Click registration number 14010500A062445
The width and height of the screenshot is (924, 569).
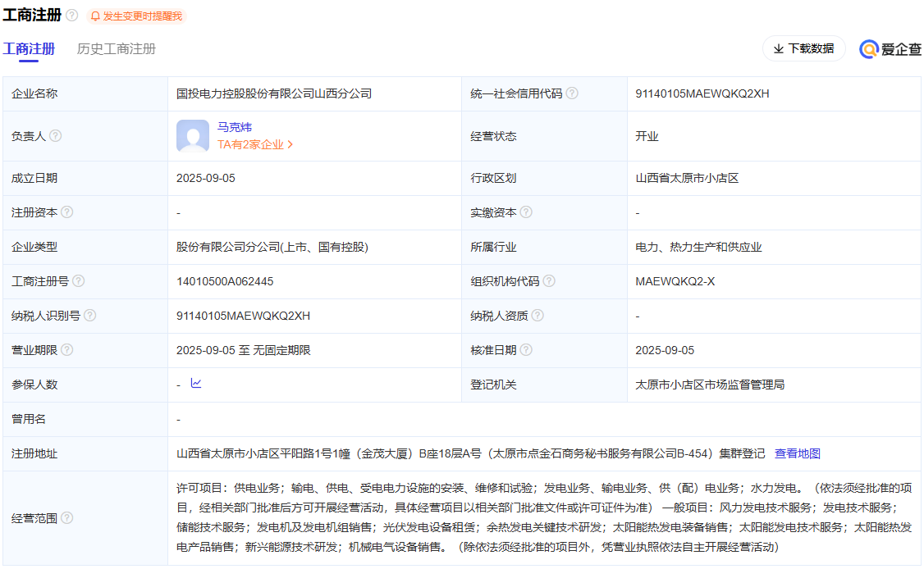click(225, 281)
